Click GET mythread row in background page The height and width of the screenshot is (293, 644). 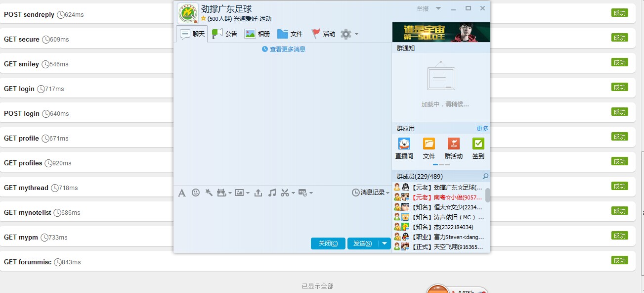coord(317,188)
